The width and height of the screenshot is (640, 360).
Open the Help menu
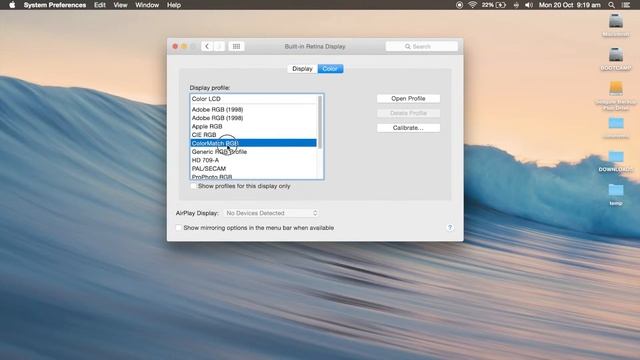(x=174, y=5)
